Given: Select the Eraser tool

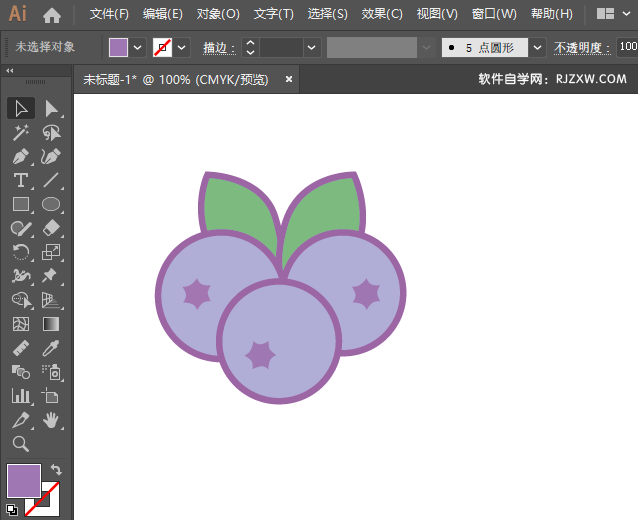Looking at the screenshot, I should pyautogui.click(x=51, y=229).
